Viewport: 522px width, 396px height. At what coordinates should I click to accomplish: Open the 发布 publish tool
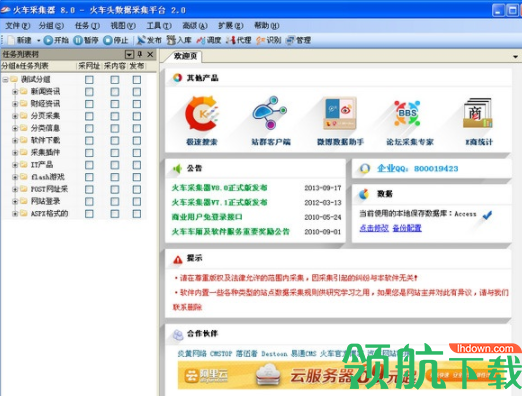coord(149,40)
